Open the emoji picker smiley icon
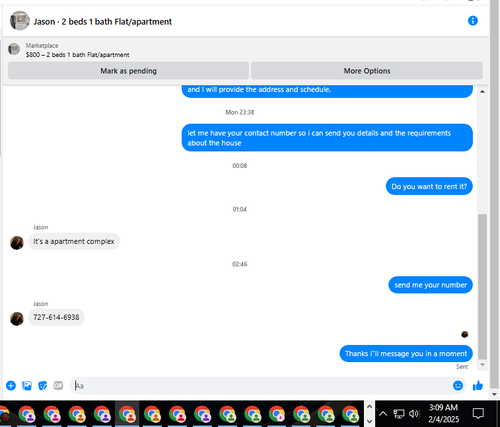 pyautogui.click(x=458, y=386)
